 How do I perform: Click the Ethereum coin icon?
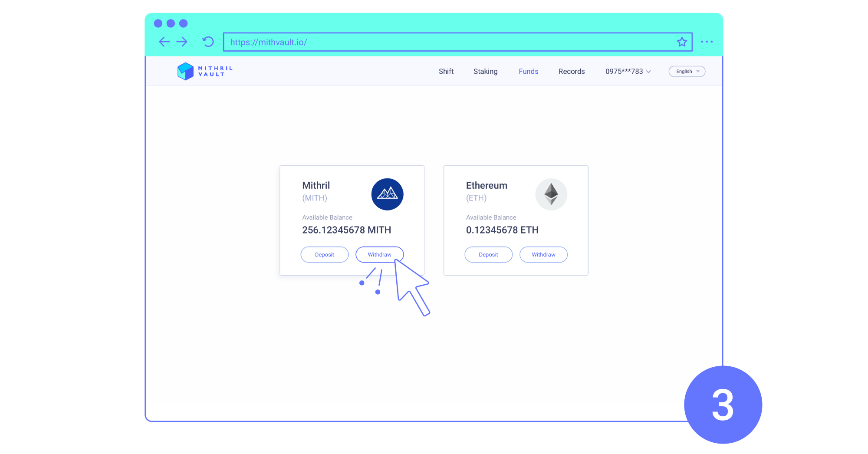point(551,194)
